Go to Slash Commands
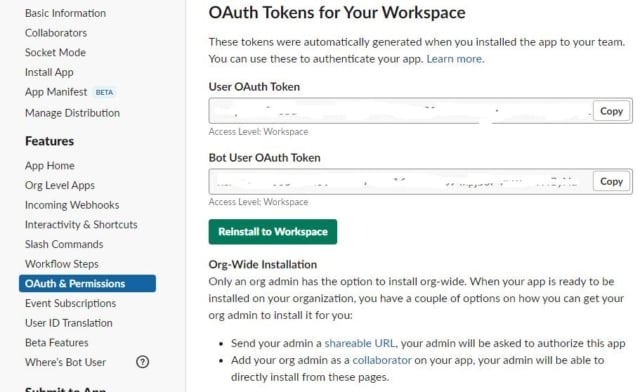This screenshot has width=640, height=392. tap(64, 244)
